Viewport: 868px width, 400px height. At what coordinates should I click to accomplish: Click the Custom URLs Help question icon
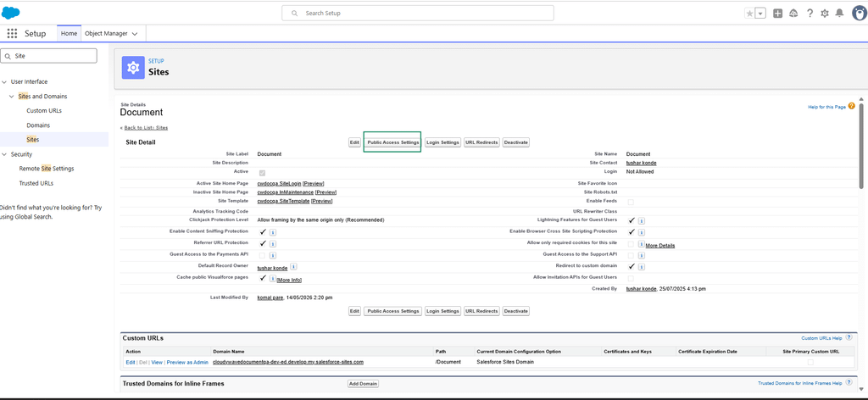coord(849,337)
